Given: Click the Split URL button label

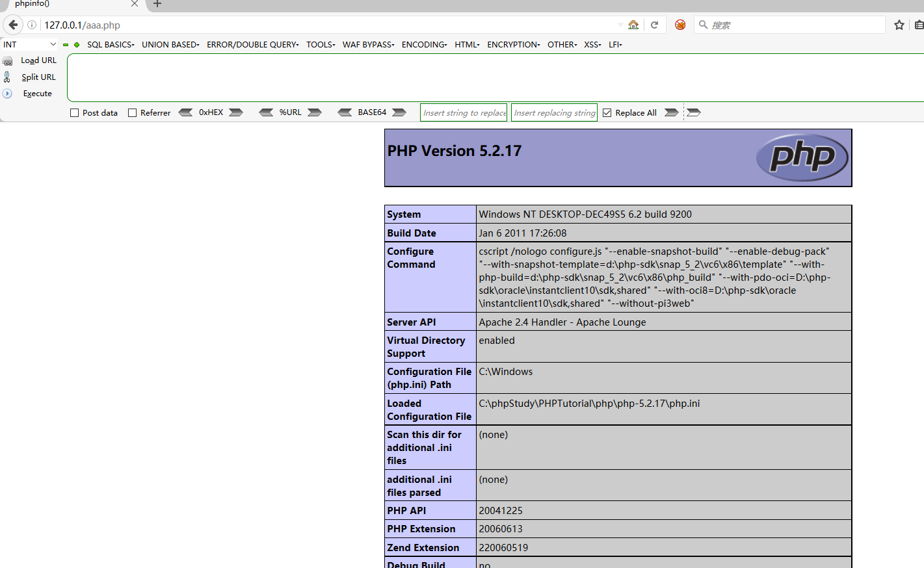Looking at the screenshot, I should coord(38,77).
